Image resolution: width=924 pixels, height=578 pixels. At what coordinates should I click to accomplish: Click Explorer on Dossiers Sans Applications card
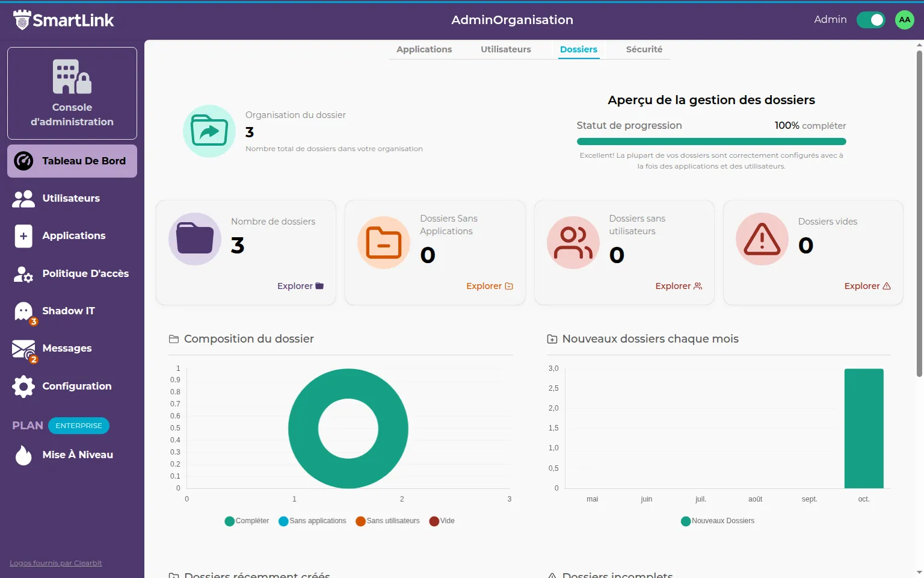[x=489, y=286]
